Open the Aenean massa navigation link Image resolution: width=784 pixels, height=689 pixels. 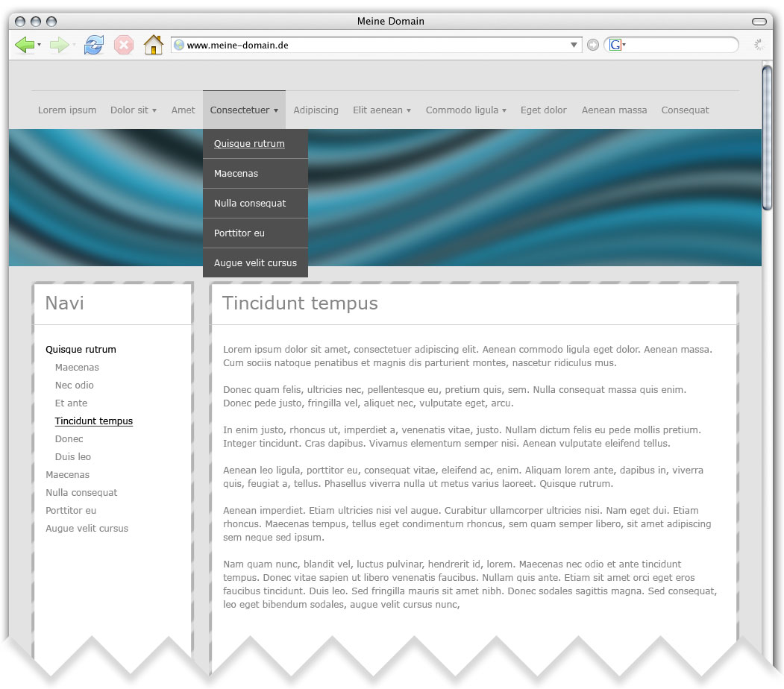point(614,110)
